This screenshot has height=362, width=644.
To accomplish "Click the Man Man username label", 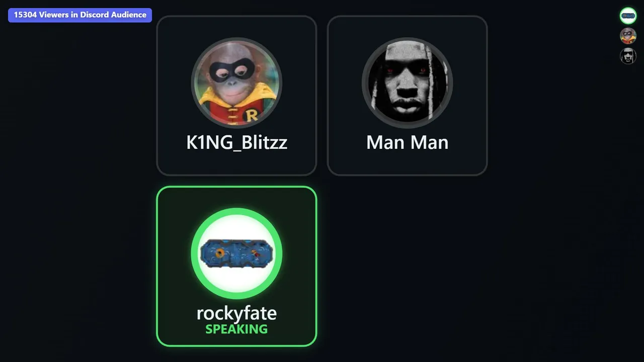I will point(407,142).
